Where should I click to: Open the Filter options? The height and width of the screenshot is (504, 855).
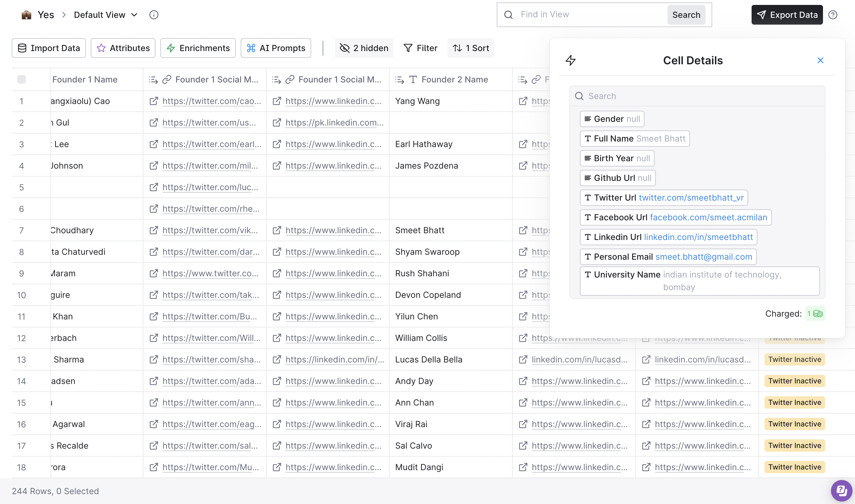pos(420,48)
